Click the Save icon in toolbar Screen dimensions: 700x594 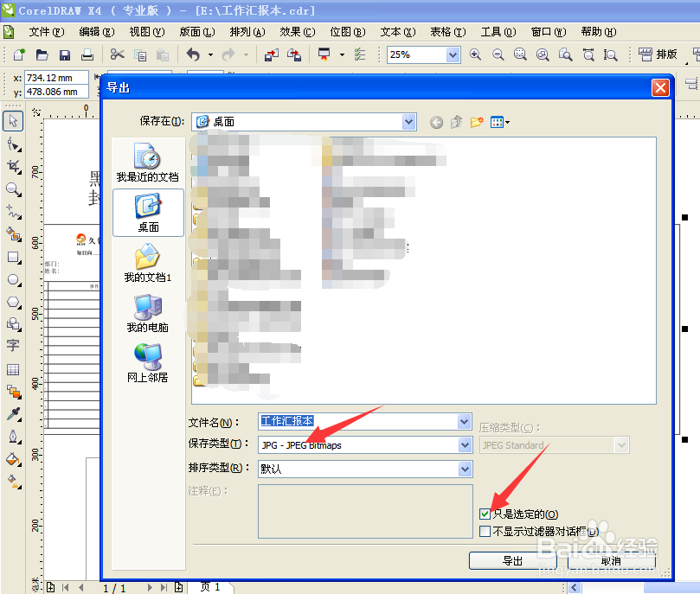point(65,54)
